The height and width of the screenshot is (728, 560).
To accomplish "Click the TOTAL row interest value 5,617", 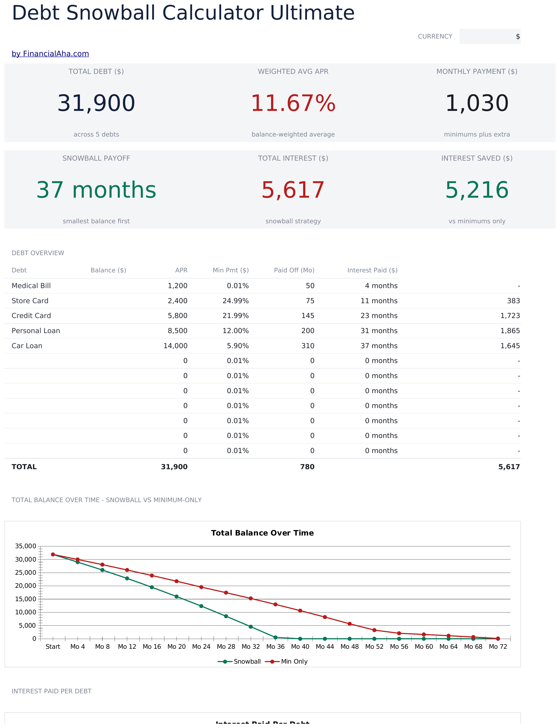I will tap(509, 467).
